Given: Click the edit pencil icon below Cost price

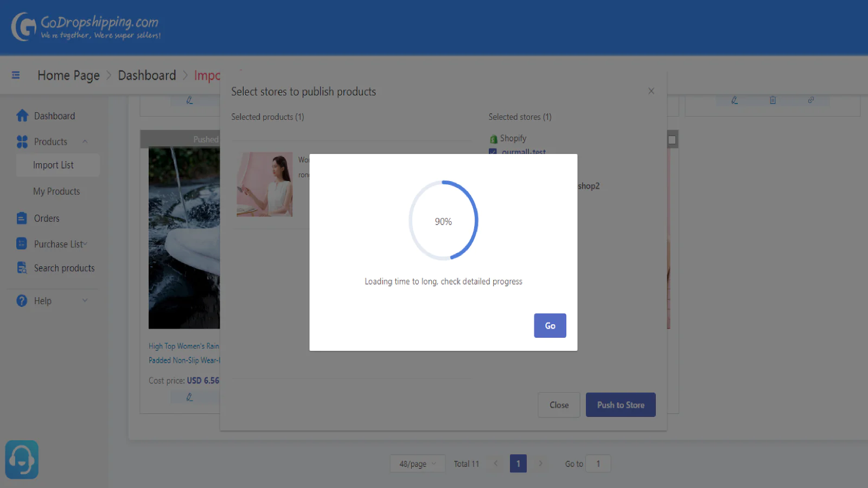Looking at the screenshot, I should click(189, 397).
